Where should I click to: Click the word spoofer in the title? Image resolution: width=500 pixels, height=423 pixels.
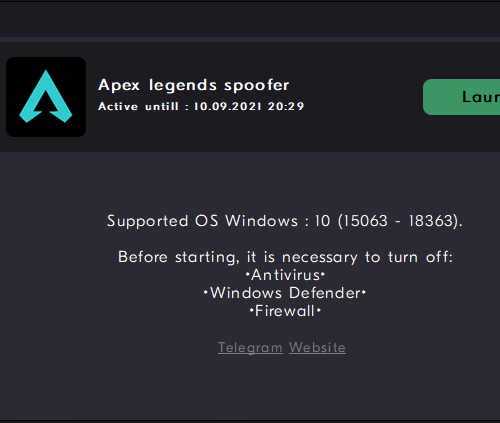(x=257, y=86)
